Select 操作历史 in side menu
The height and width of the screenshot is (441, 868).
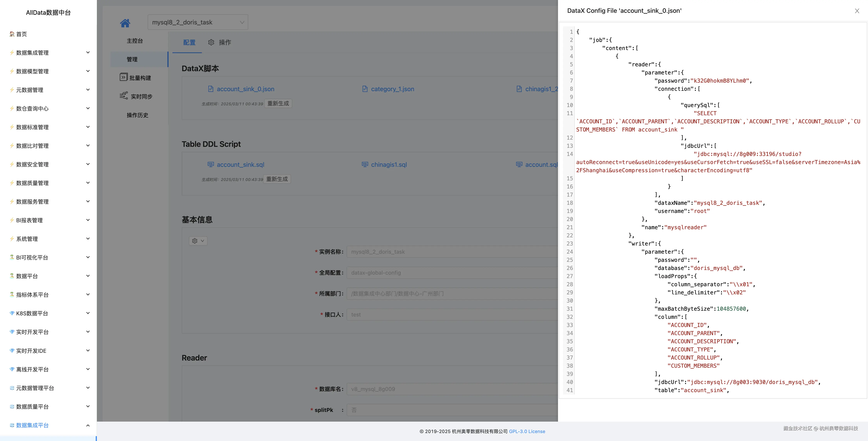[x=137, y=115]
